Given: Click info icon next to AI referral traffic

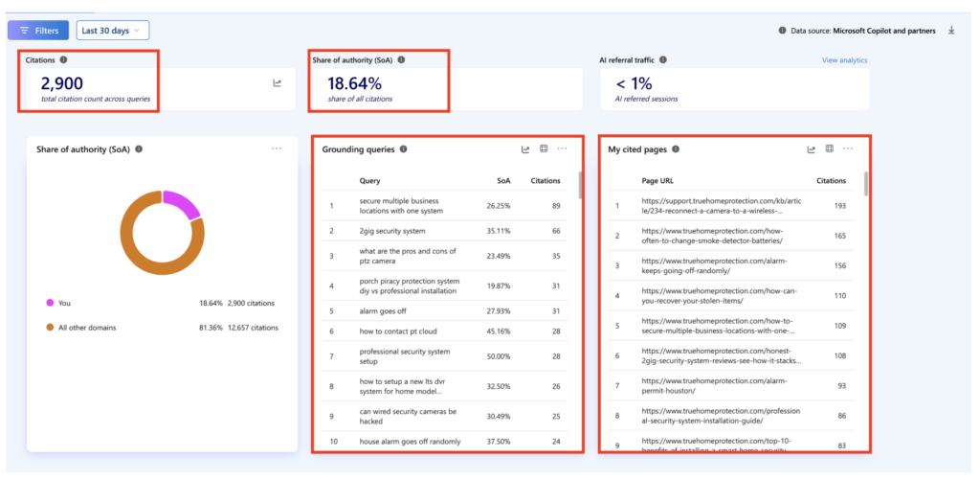Looking at the screenshot, I should pyautogui.click(x=663, y=60).
